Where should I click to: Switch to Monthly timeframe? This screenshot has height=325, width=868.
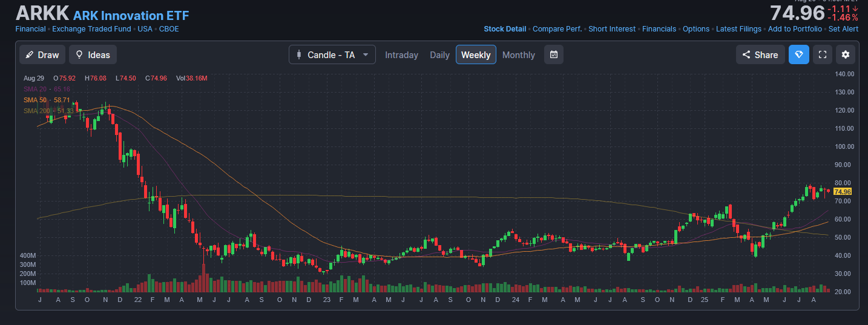pyautogui.click(x=519, y=55)
